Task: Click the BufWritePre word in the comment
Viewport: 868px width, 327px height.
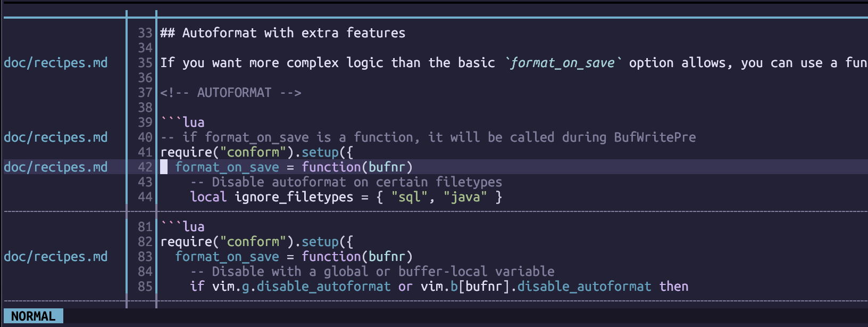Action: (x=655, y=137)
